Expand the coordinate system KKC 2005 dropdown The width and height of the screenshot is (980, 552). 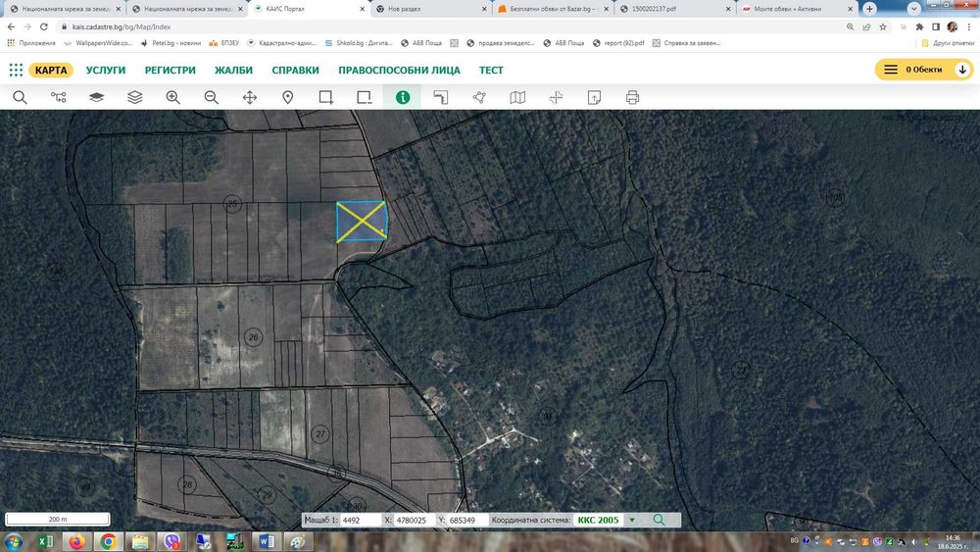click(631, 520)
